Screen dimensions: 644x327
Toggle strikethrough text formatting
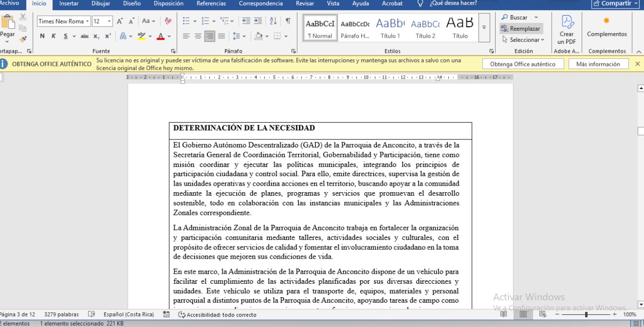pos(85,36)
